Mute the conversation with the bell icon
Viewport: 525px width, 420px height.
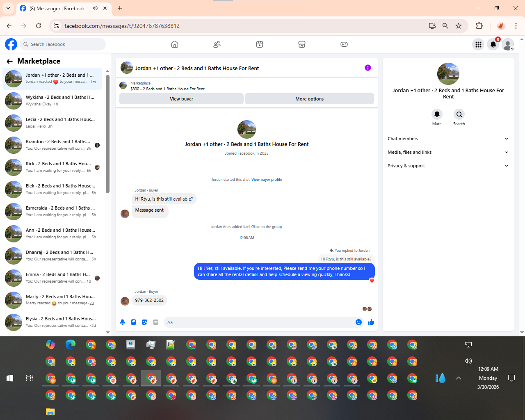click(x=437, y=114)
